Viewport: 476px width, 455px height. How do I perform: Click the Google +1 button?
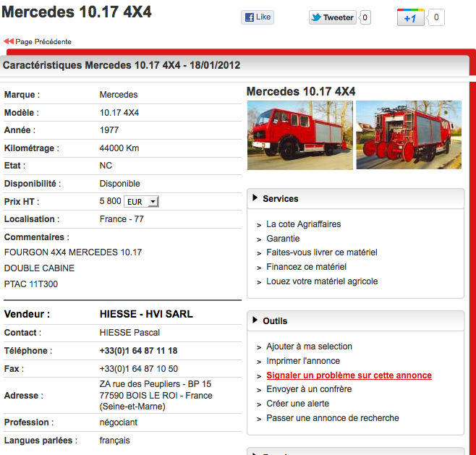410,18
